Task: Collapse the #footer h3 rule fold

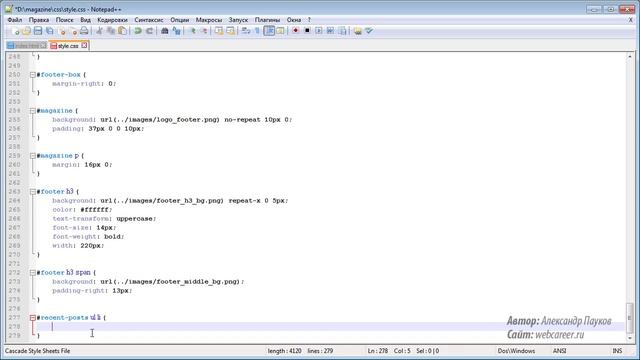Action: point(33,191)
